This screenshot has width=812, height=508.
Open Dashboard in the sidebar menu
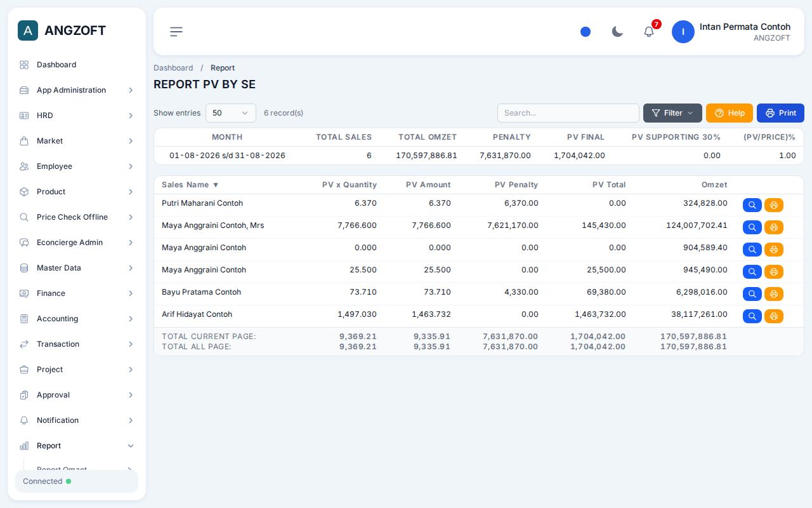click(77, 65)
